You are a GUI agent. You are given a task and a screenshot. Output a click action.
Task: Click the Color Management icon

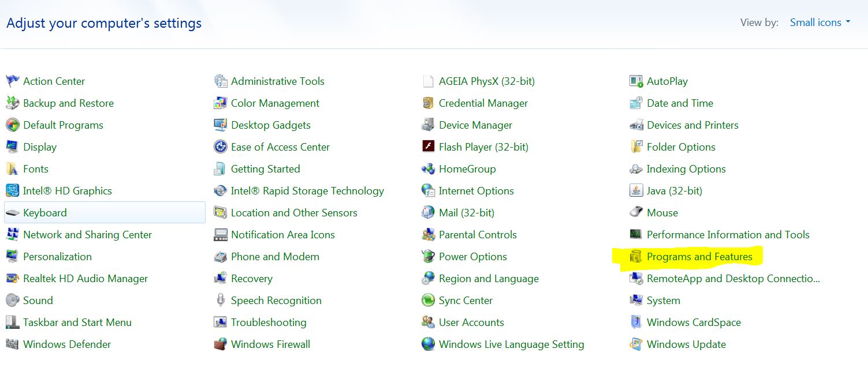coord(220,103)
